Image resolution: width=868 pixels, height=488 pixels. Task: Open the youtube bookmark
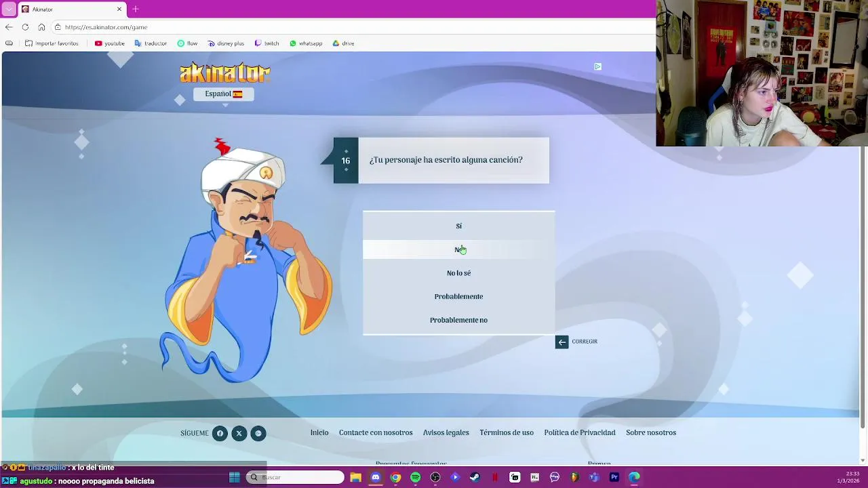coord(110,43)
